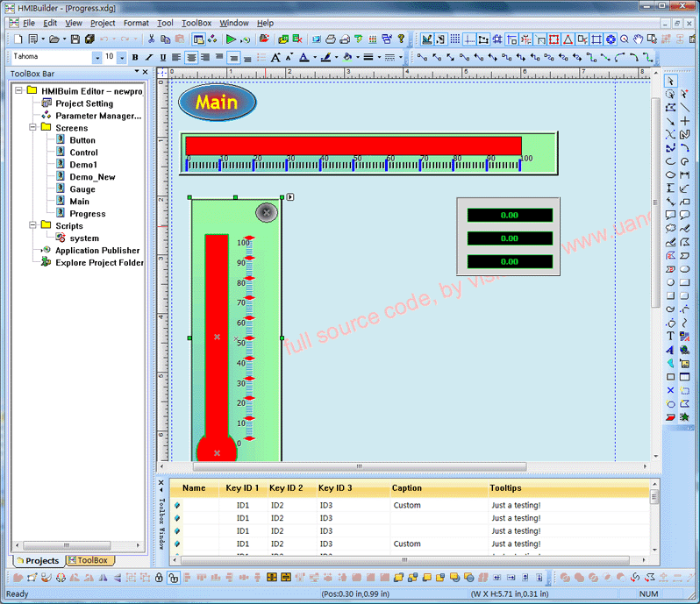
Task: Collapse the Screens folder in the tree
Action: pos(33,128)
